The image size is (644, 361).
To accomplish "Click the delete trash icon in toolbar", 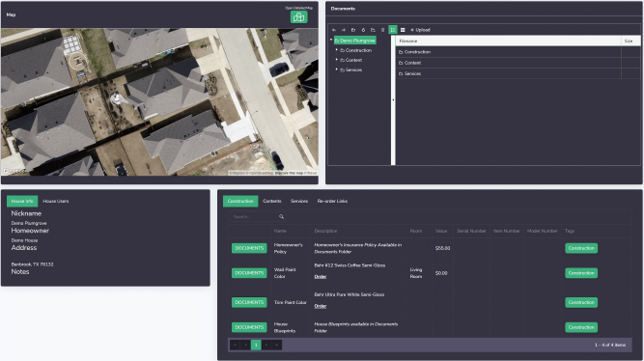I will coord(382,30).
